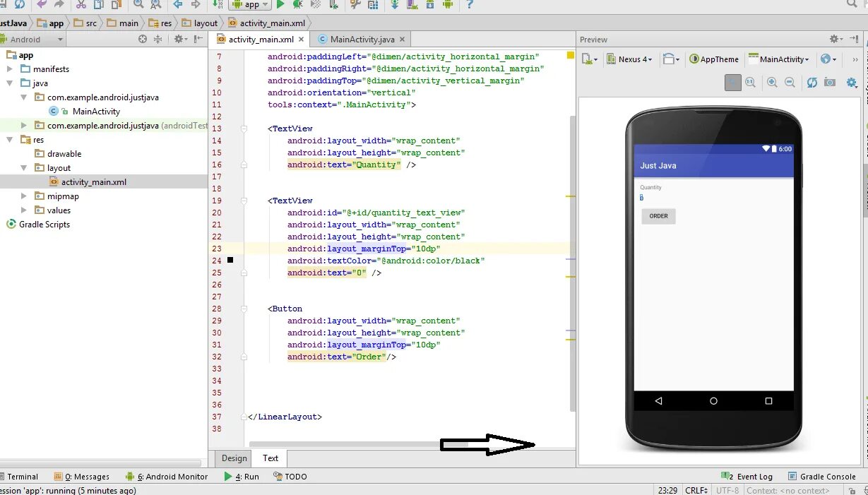Open the configuration to render dropdown
Image resolution: width=868 pixels, height=495 pixels.
(x=590, y=59)
